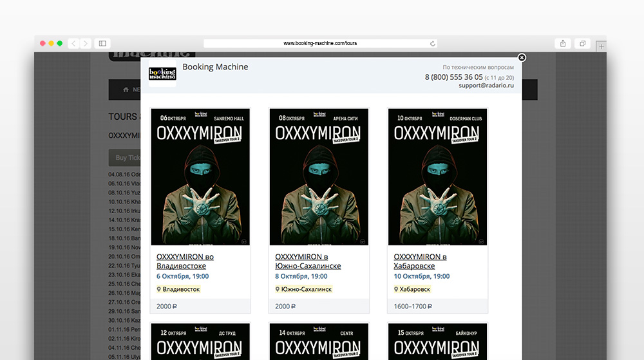Add a new tab with plus button
The width and height of the screenshot is (644, 360).
pos(601,46)
